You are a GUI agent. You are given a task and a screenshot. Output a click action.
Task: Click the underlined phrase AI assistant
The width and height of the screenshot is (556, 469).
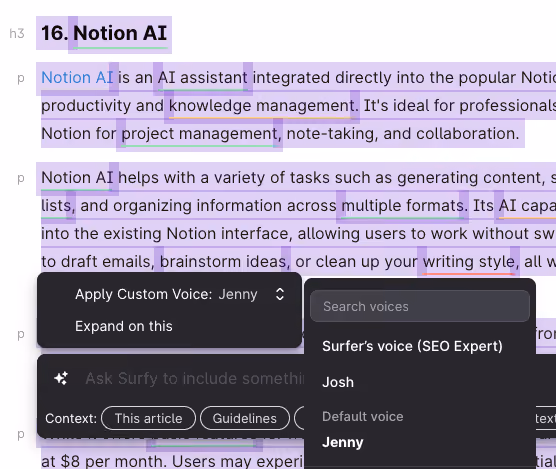pyautogui.click(x=202, y=77)
